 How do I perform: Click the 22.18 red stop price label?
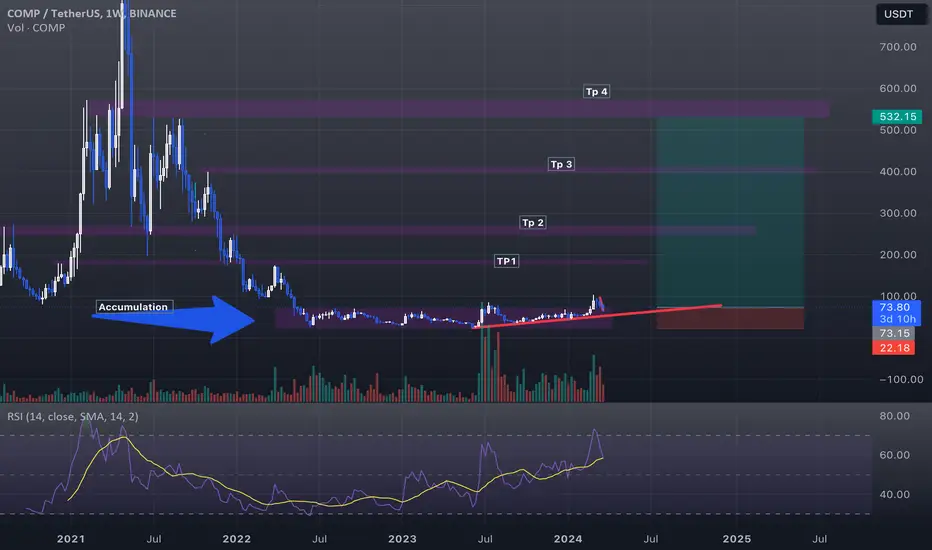(x=894, y=348)
